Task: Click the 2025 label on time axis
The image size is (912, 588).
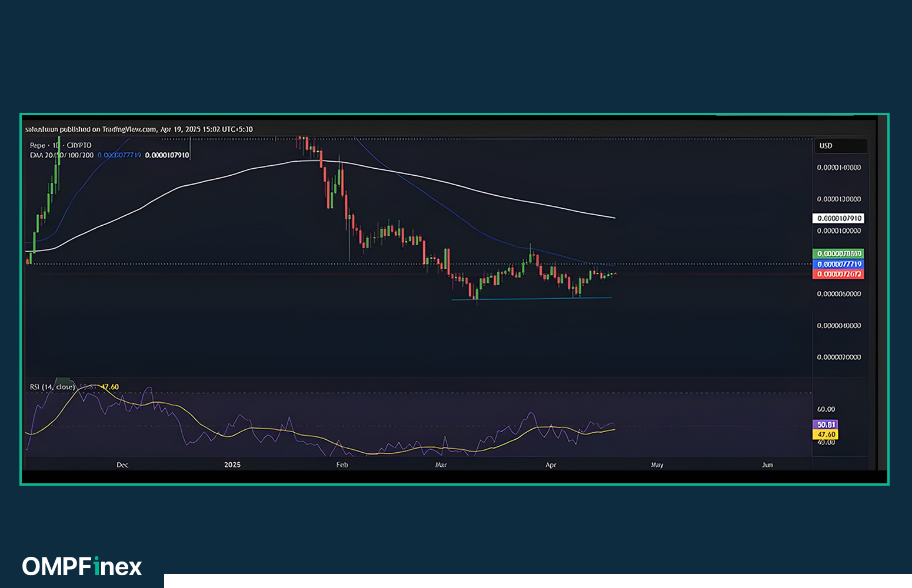Action: click(x=232, y=465)
